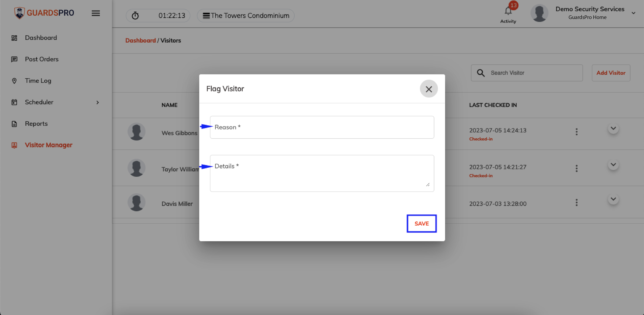Click the search magnifier icon

pyautogui.click(x=480, y=73)
